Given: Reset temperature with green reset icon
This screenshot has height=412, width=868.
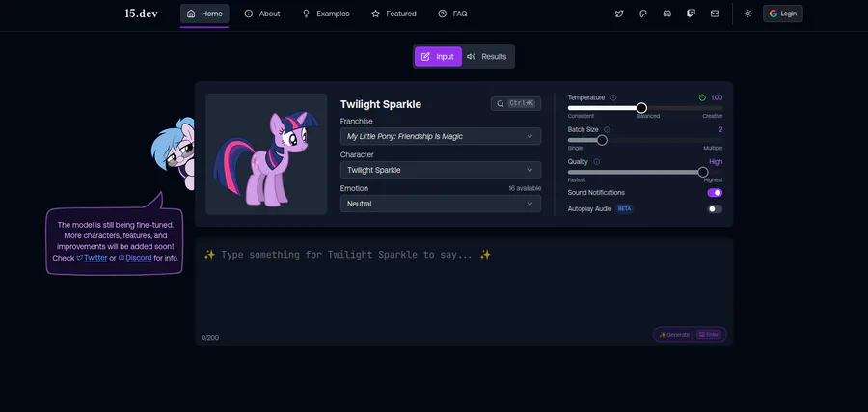Looking at the screenshot, I should [x=702, y=98].
